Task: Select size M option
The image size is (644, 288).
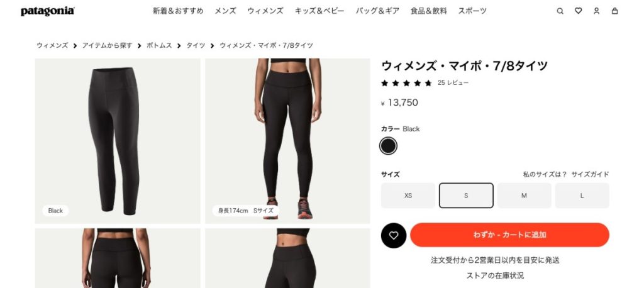Action: pyautogui.click(x=524, y=196)
